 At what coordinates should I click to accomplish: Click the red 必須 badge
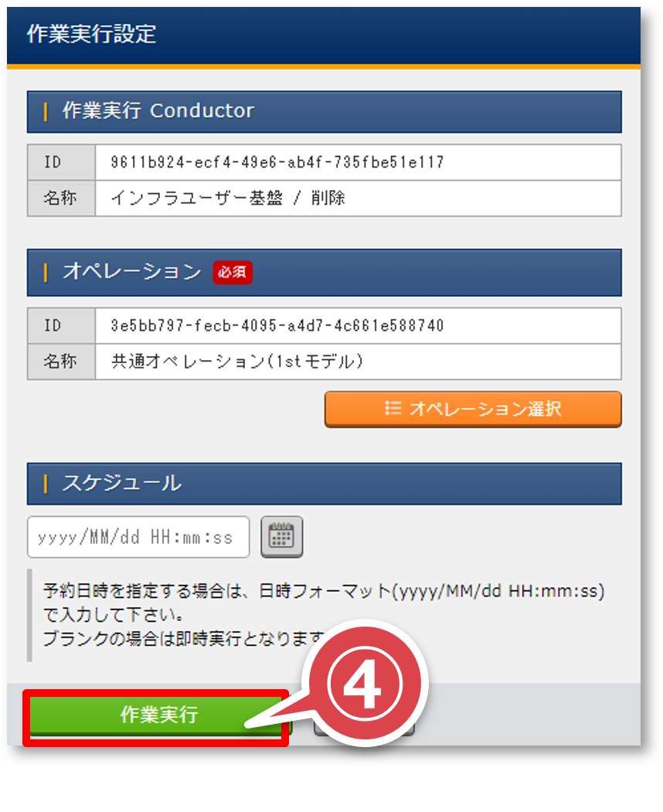point(233,273)
